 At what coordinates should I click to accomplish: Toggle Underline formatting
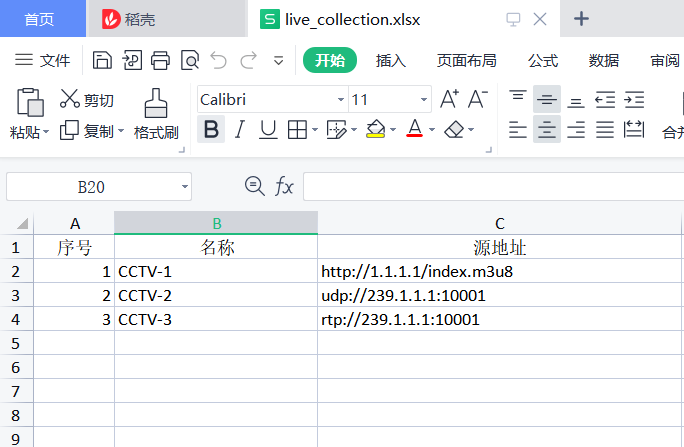[x=268, y=129]
